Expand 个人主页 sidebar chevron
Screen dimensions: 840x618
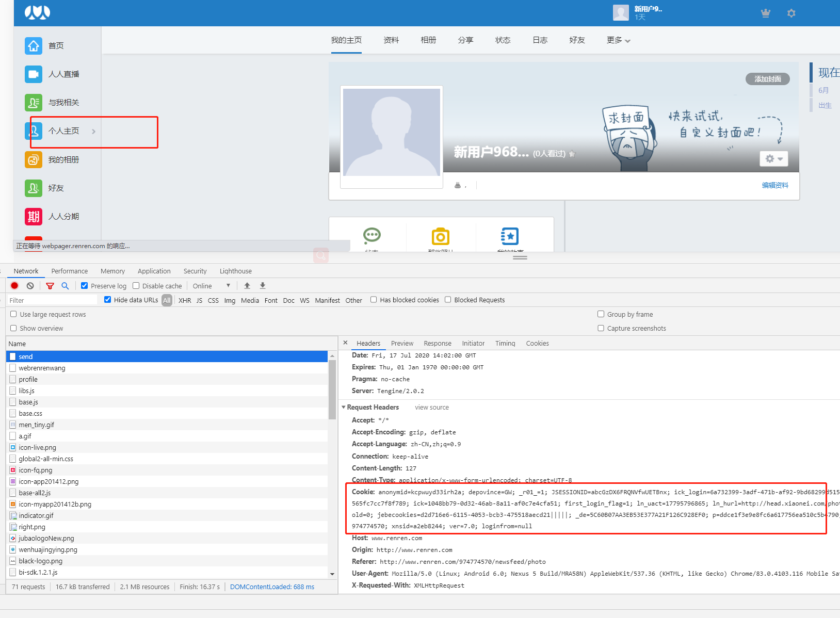tap(93, 132)
